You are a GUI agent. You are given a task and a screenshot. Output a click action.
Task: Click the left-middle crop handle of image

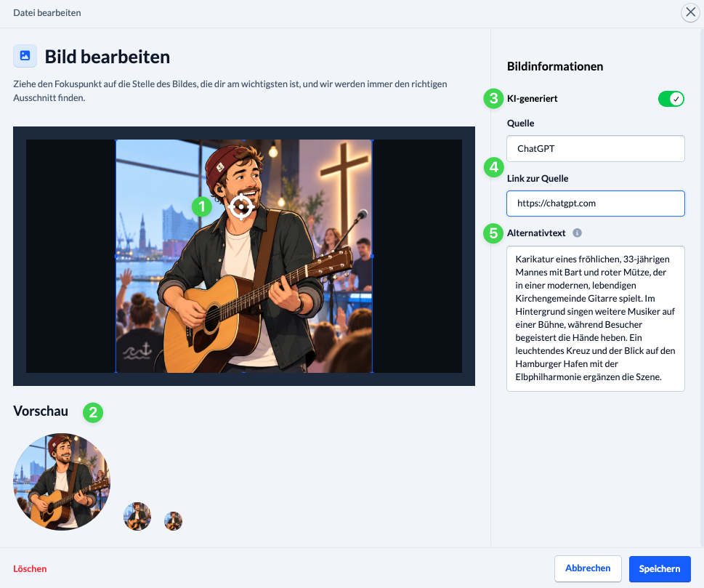(116, 256)
